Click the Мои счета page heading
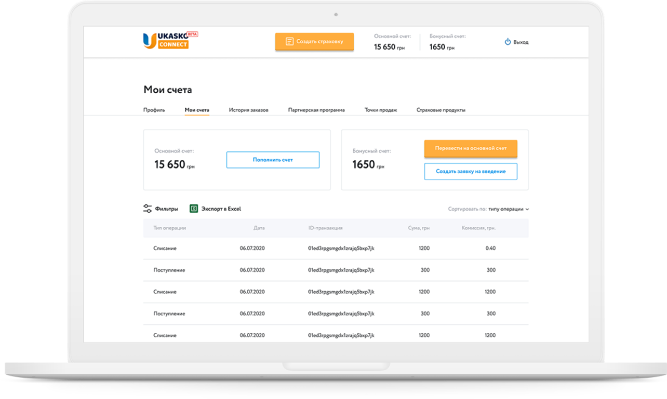The width and height of the screenshot is (667, 399). pyautogui.click(x=168, y=90)
